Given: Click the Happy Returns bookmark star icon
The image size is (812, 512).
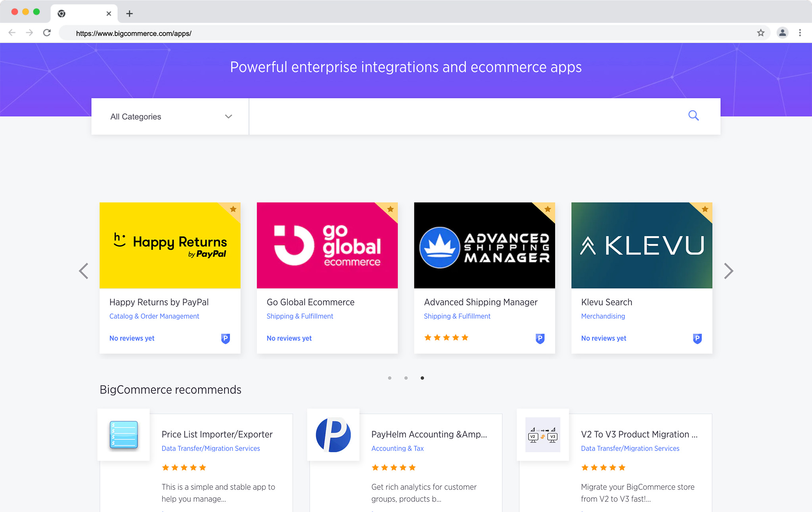Looking at the screenshot, I should click(234, 209).
